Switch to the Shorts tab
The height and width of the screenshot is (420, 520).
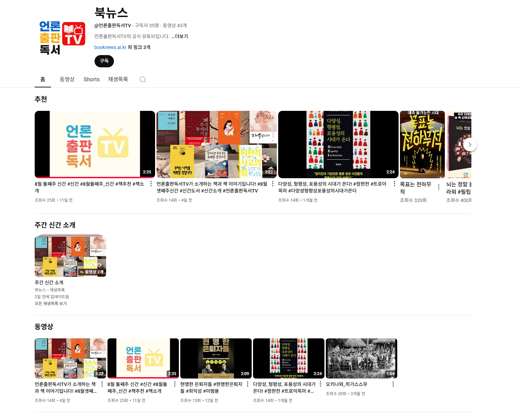[91, 79]
